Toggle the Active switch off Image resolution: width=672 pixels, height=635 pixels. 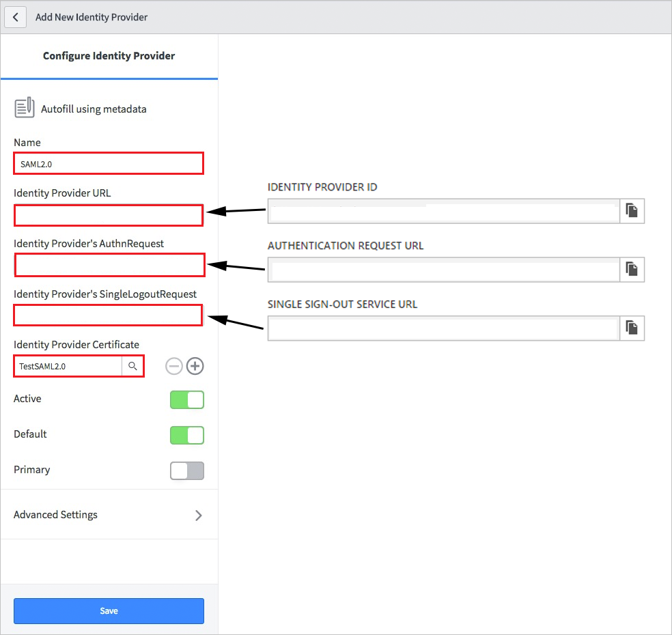pos(186,399)
